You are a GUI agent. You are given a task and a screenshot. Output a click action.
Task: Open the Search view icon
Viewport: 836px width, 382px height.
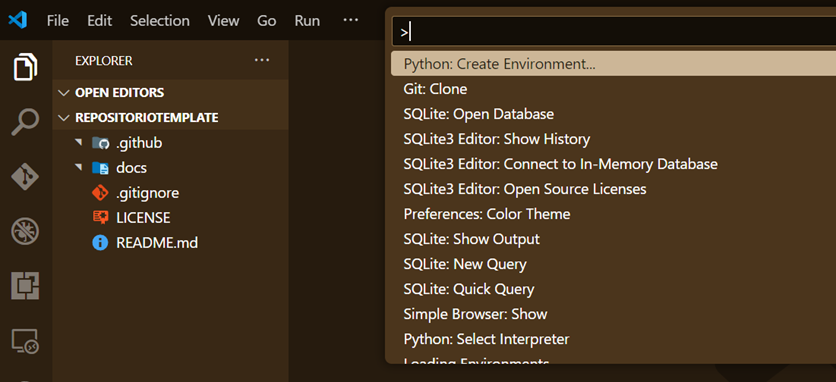click(25, 122)
